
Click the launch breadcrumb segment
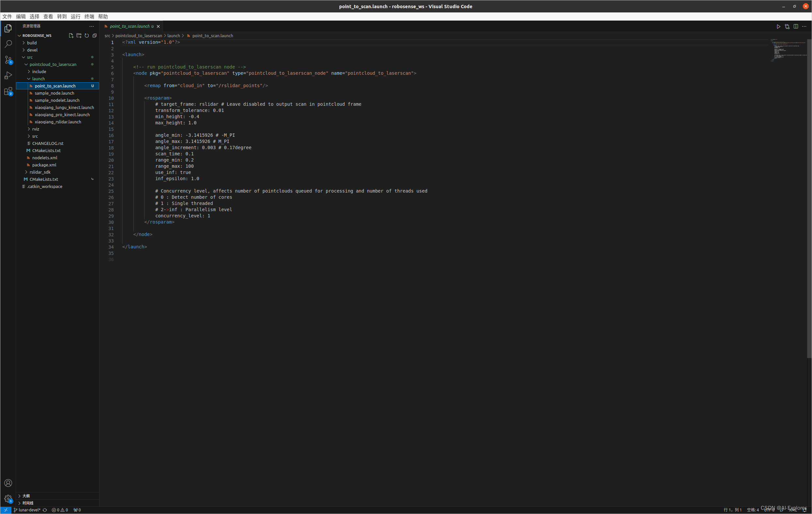point(174,36)
